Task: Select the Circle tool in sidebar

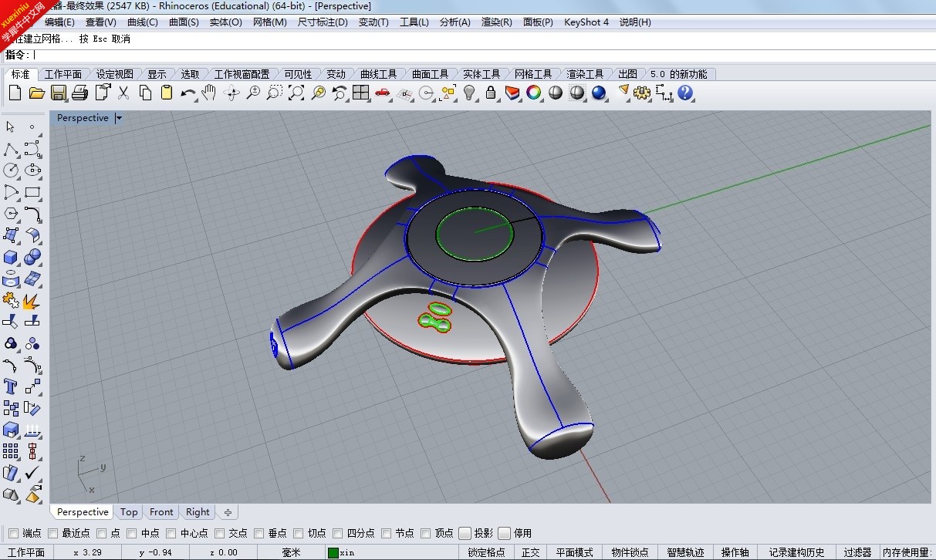Action: 11,170
